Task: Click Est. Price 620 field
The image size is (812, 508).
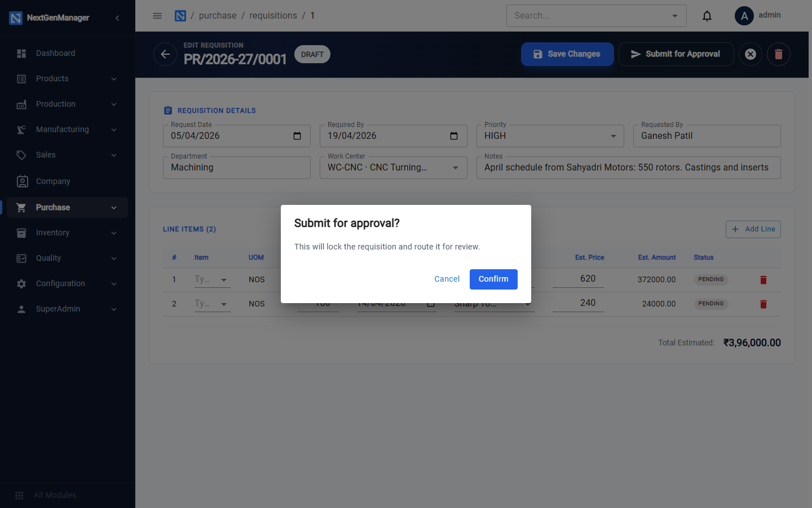Action: click(578, 279)
